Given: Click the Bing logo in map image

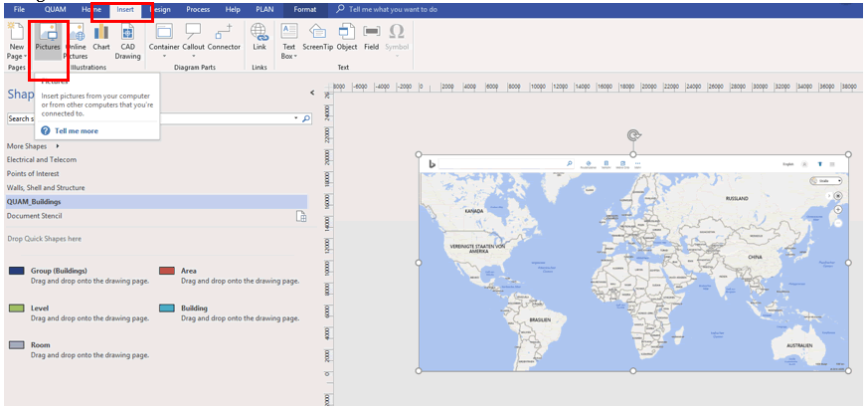Looking at the screenshot, I should coord(432,163).
